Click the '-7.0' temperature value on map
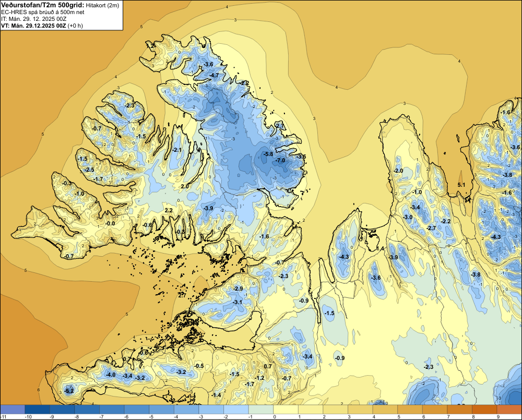 281,160
